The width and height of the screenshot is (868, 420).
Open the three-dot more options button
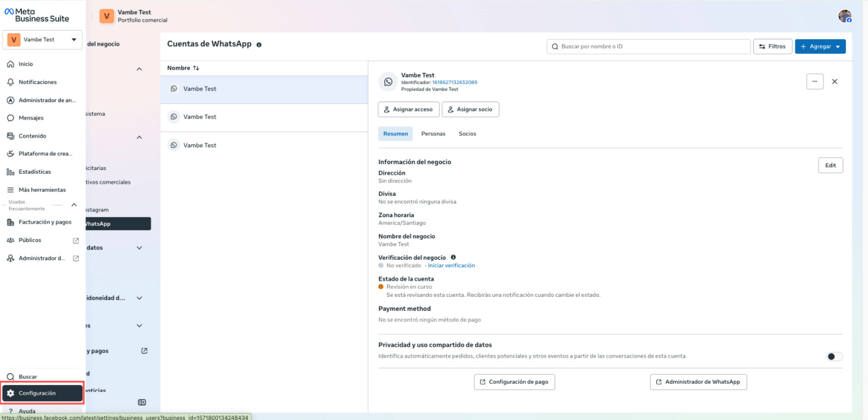tap(814, 82)
